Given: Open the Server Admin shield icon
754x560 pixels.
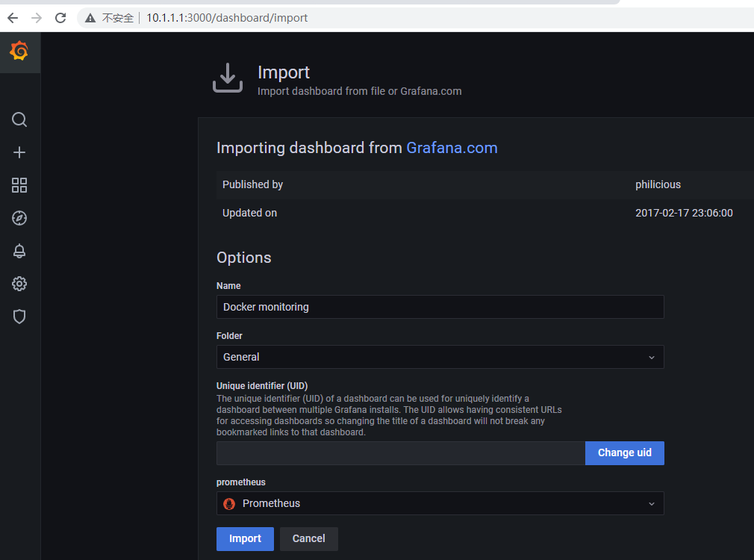Looking at the screenshot, I should [19, 317].
